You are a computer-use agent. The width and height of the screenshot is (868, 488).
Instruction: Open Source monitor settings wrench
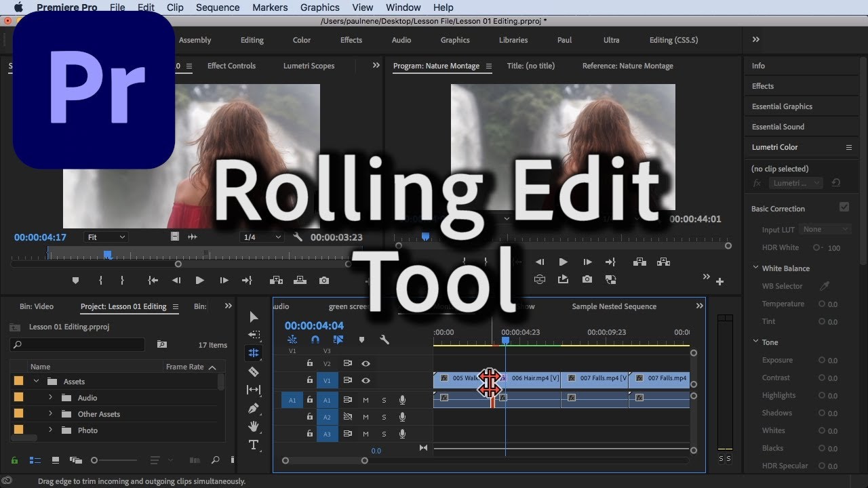coord(298,237)
